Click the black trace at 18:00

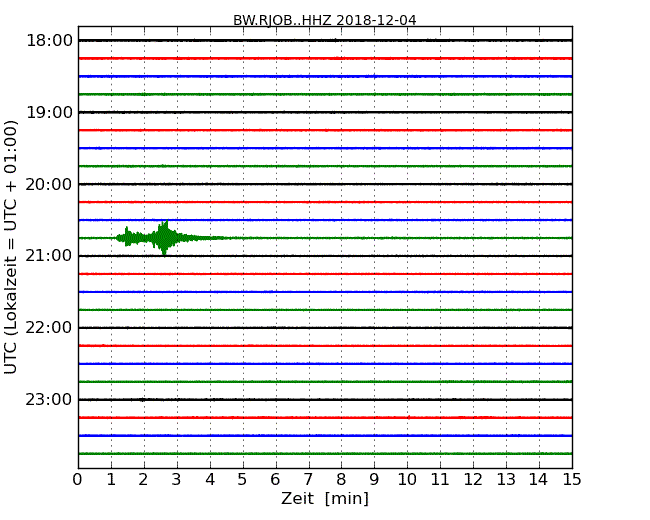click(325, 40)
